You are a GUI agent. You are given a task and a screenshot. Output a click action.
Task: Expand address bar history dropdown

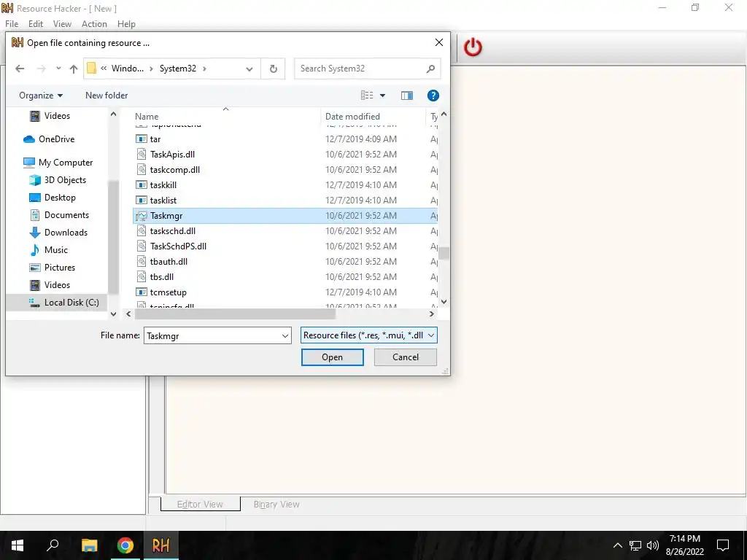point(249,69)
